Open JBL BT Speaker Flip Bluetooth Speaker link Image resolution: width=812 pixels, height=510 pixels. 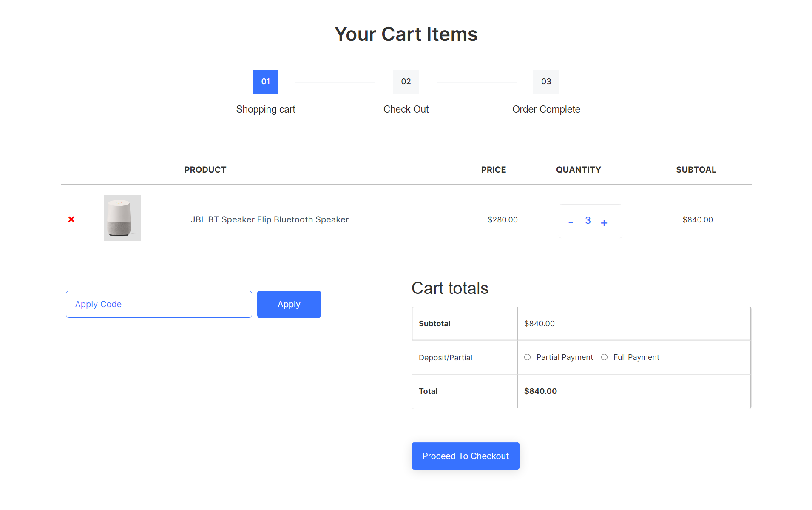[x=270, y=219]
